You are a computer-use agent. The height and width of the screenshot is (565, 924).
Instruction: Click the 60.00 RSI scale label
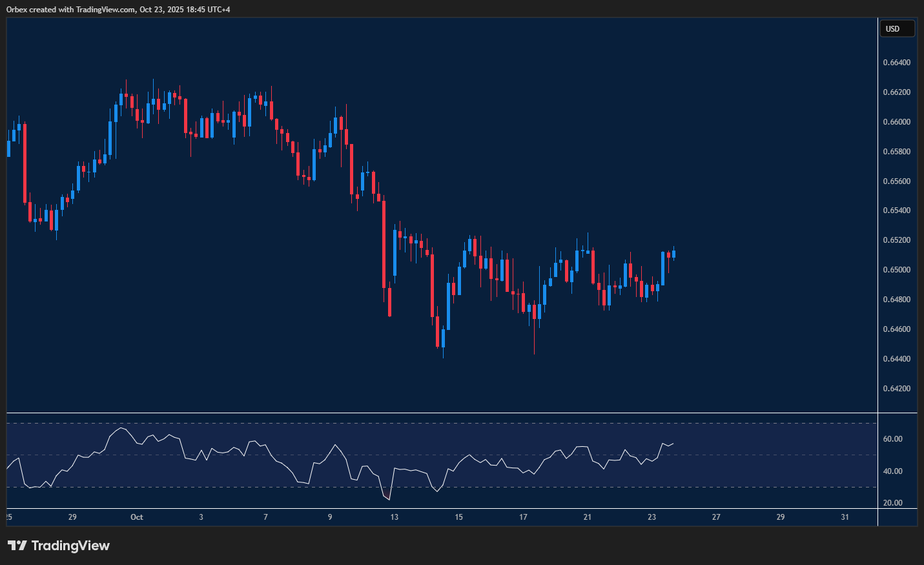[x=892, y=439]
